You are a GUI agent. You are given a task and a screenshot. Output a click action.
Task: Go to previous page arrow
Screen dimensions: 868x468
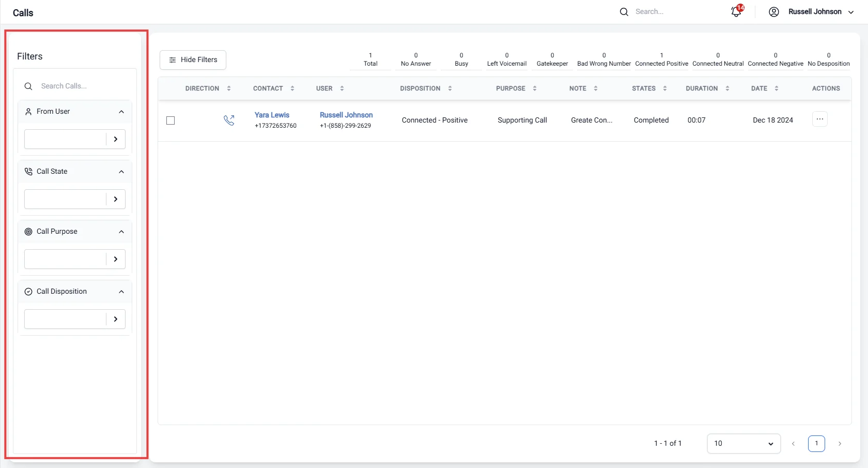click(x=794, y=444)
